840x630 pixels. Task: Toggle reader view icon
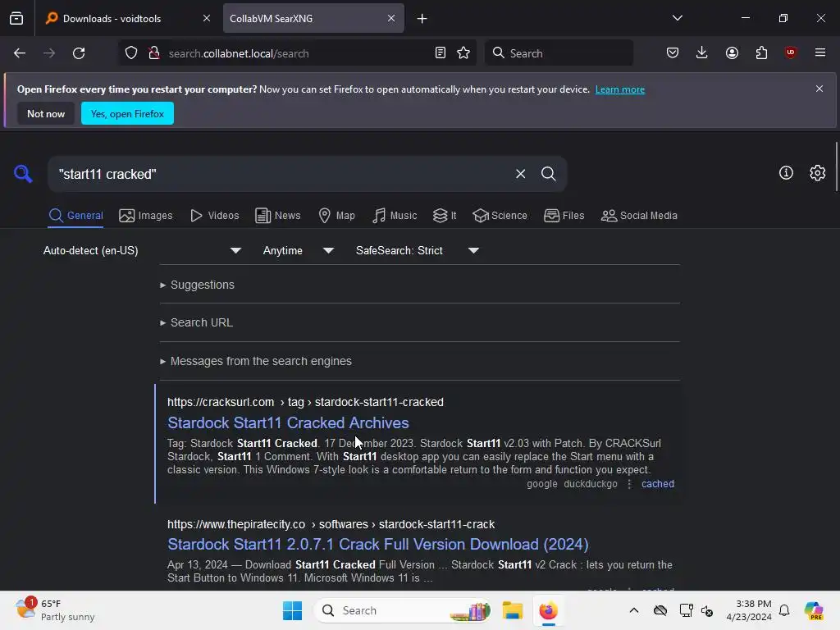click(x=440, y=53)
